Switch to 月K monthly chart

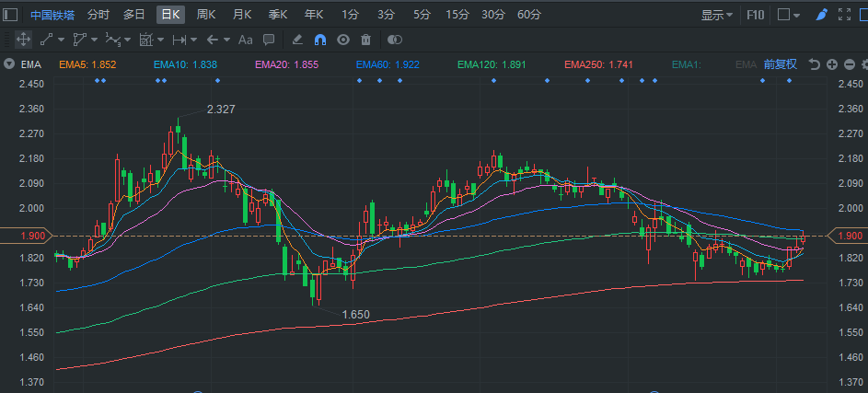point(242,15)
